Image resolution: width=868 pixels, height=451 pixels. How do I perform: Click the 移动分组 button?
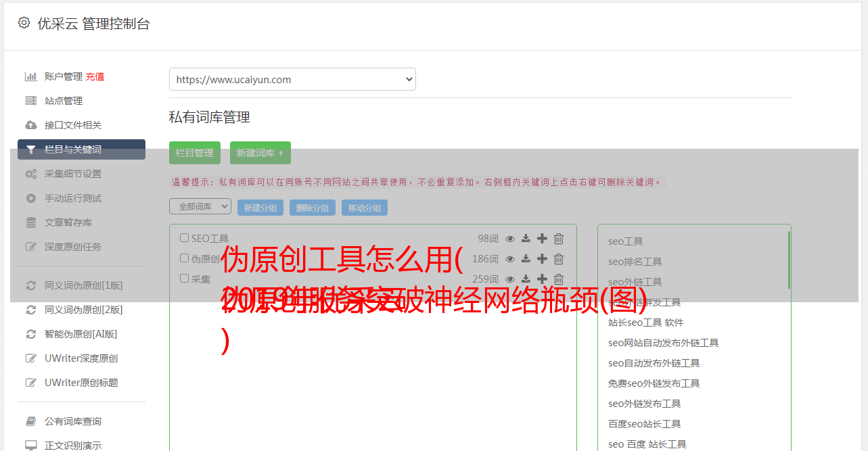[x=365, y=208]
